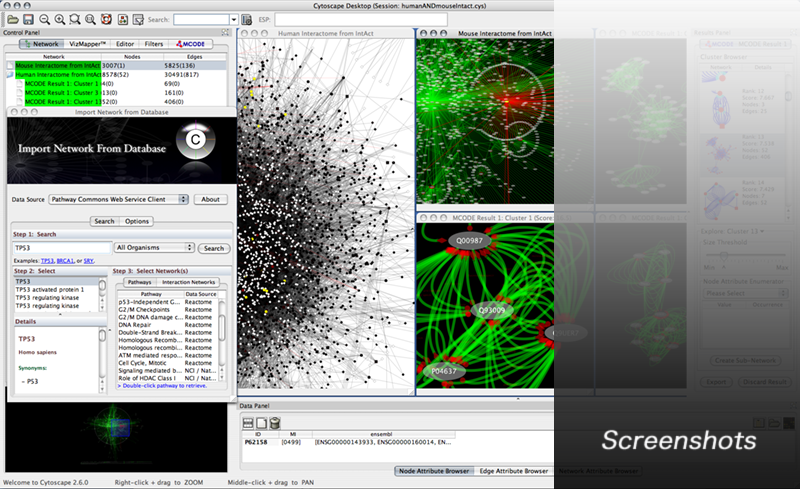This screenshot has height=489, width=800.
Task: Select the 'Cell Cycle, Mitotic' pathway row
Action: coord(168,363)
